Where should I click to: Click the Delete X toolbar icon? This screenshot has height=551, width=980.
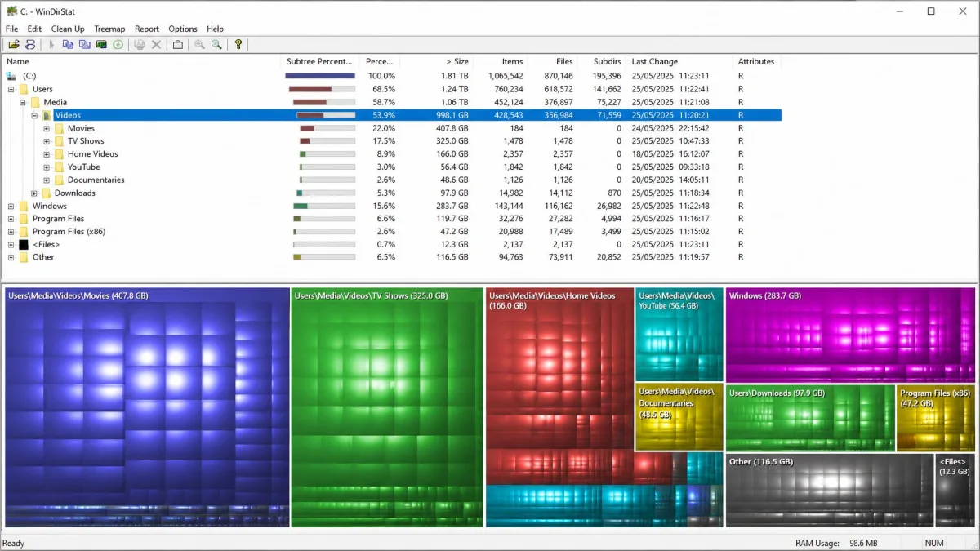click(x=156, y=44)
